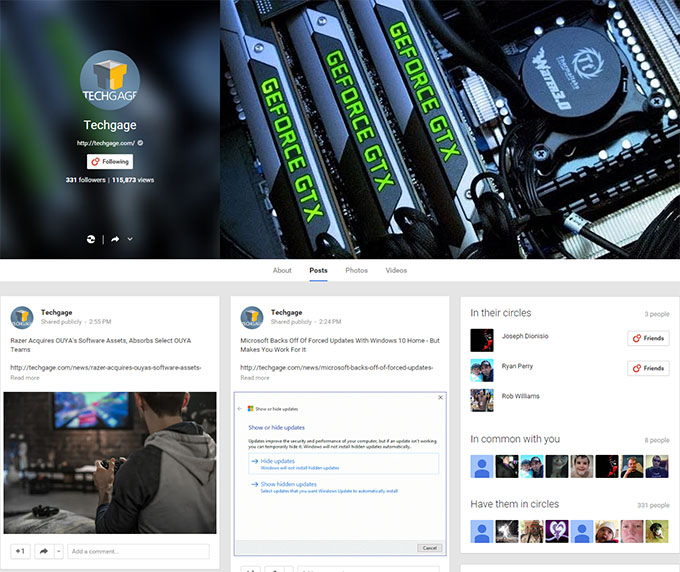The image size is (680, 572).
Task: Click purple heart avatar in Have them in circles
Action: click(557, 531)
